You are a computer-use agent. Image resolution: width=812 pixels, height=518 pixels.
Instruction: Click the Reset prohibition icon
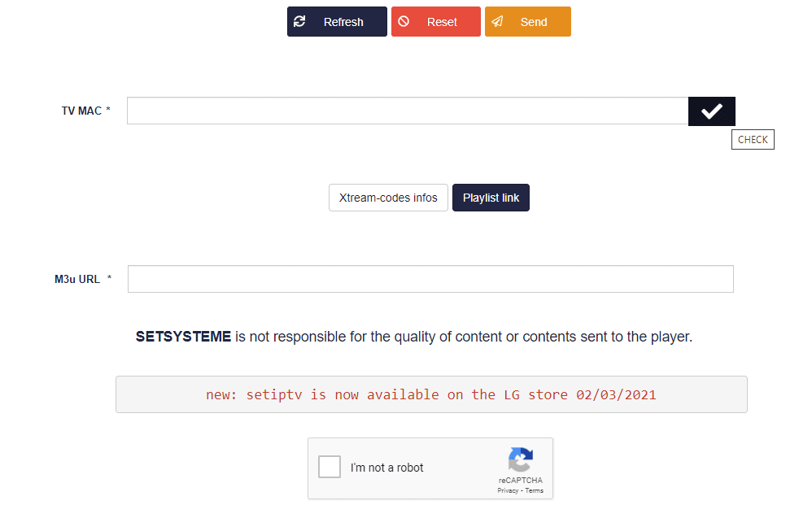point(404,21)
